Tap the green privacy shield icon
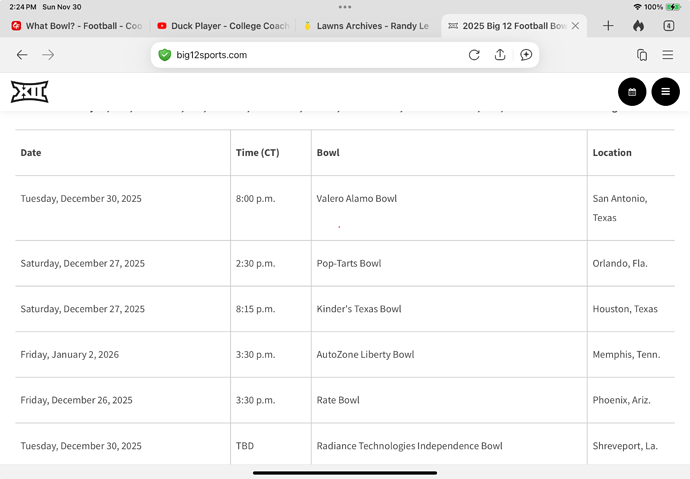This screenshot has width=690, height=479. 165,55
